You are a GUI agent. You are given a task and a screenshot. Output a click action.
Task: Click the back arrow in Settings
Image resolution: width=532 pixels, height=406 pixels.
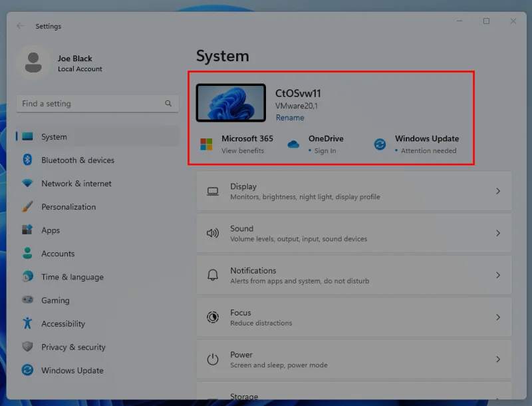(x=21, y=26)
